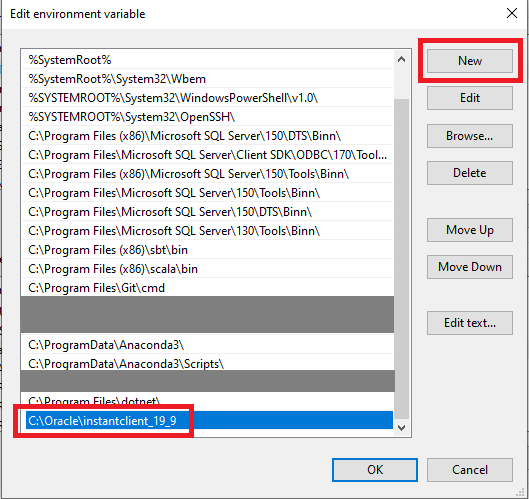Click the list scrollbar down arrow
Screen dimensions: 529x499
[x=401, y=428]
